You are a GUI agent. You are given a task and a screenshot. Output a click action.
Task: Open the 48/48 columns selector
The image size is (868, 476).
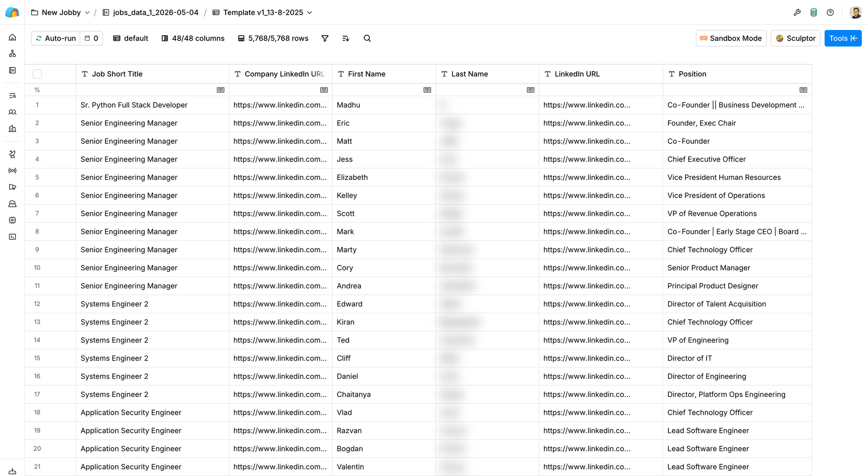193,38
